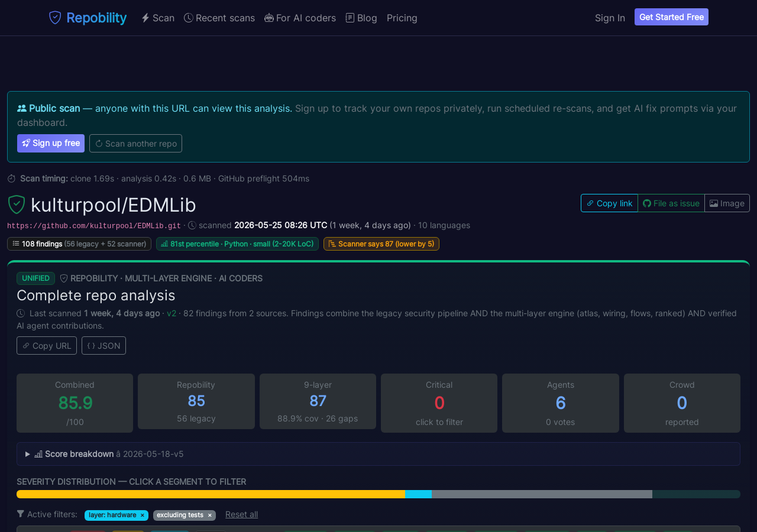Click the Combined 85.9 score card
This screenshot has width=757, height=532.
pyautogui.click(x=75, y=403)
